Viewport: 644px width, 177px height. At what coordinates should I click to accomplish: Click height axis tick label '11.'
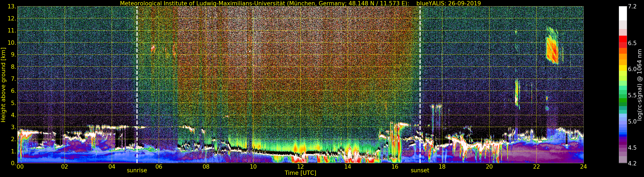click(12, 31)
